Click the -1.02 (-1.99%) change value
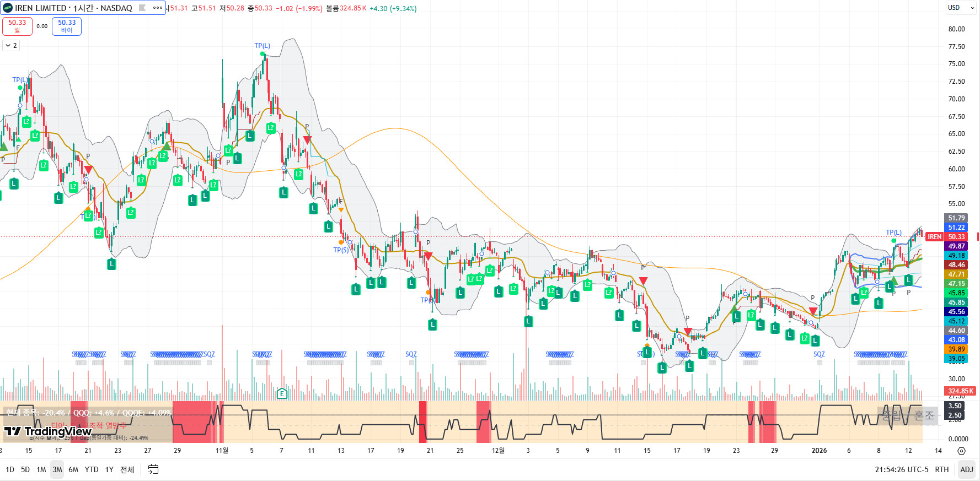This screenshot has width=980, height=481. tap(299, 8)
